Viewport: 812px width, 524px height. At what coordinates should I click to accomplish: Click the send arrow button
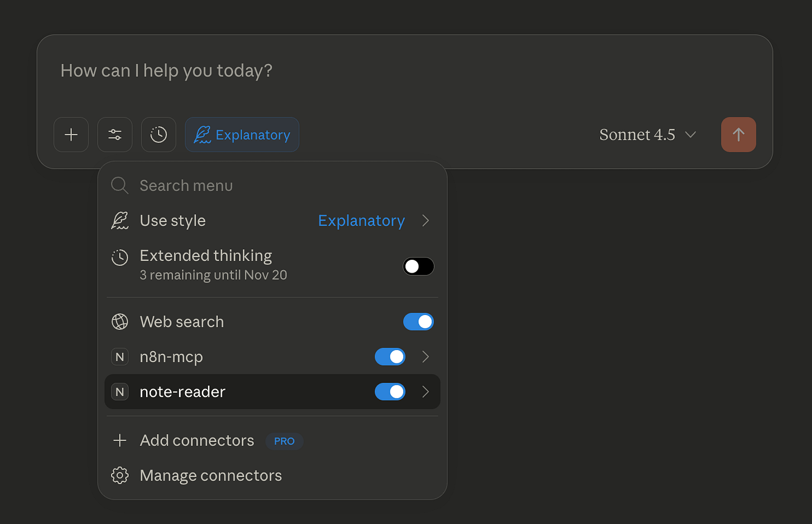pos(738,134)
